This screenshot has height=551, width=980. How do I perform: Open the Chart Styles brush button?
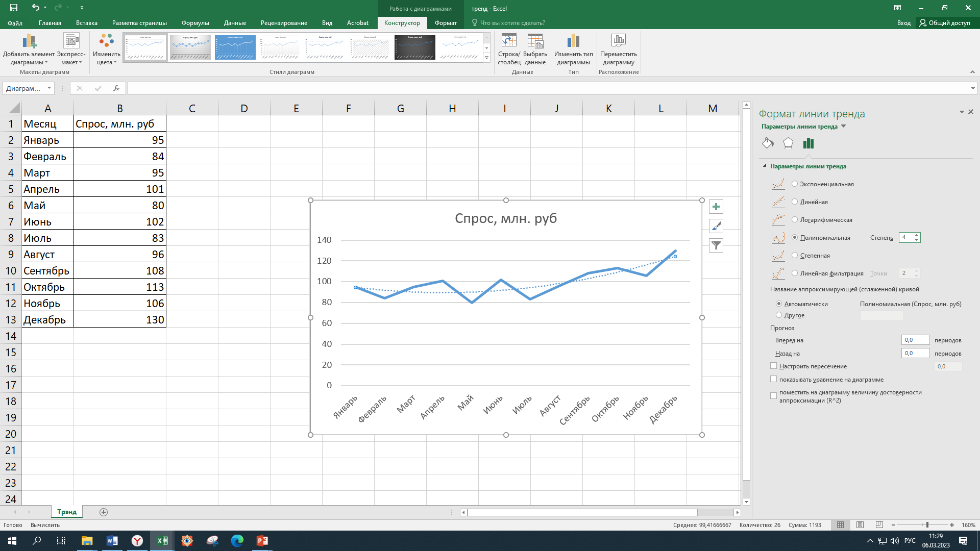tap(716, 226)
